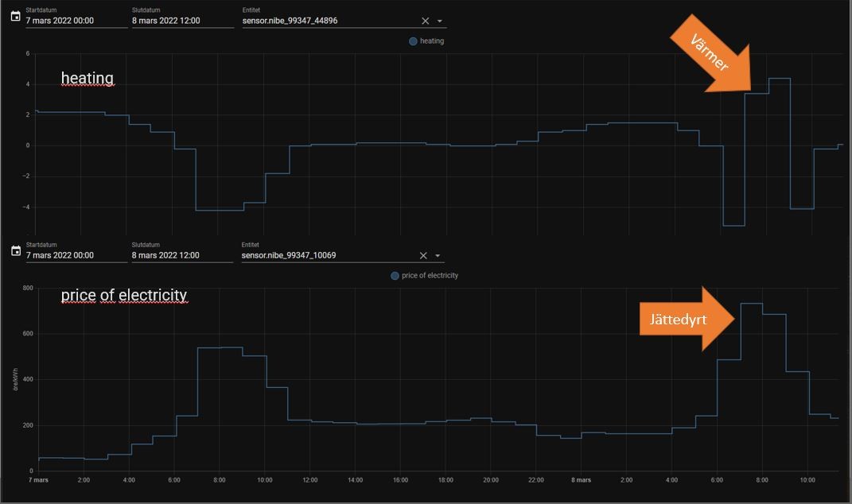Screen dimensions: 852x504
Task: Clear the sensor.nibe_99347_10069 entity selection
Action: 423,255
